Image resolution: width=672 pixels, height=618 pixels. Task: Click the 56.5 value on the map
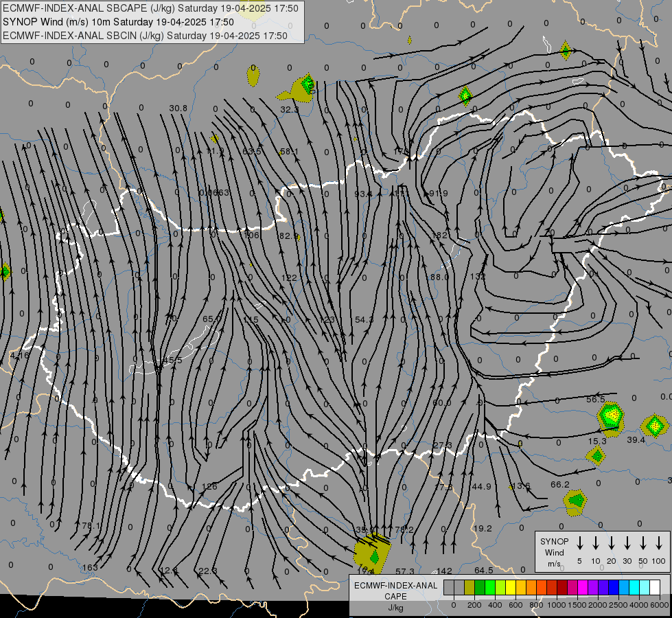596,399
